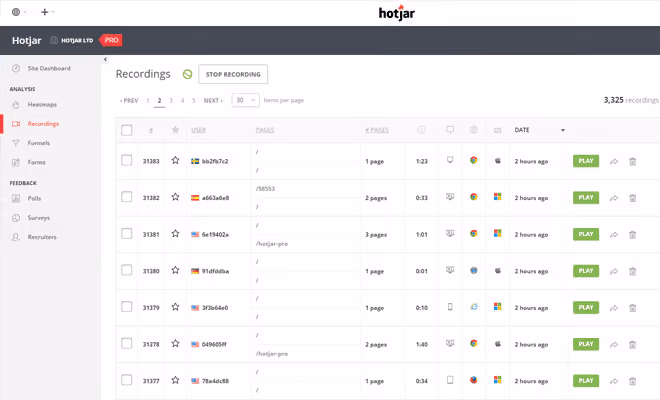Check the box for recording 31381
Screen dimensions: 660x400
point(127,234)
